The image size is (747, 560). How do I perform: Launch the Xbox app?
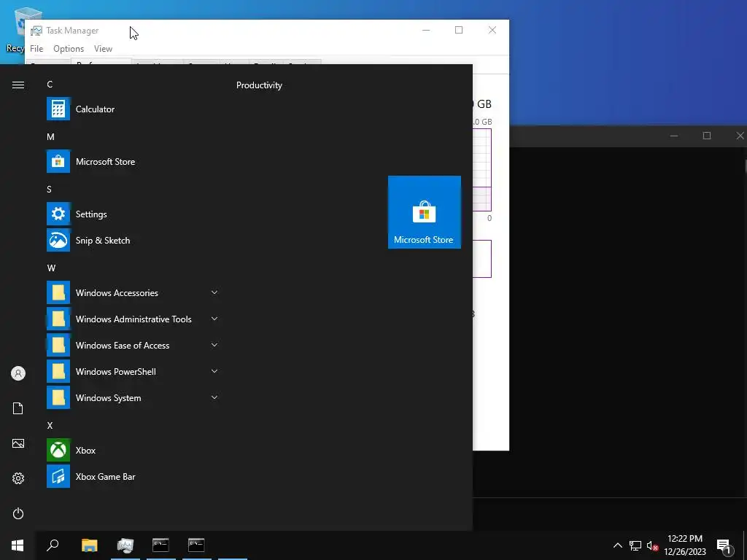click(133, 450)
